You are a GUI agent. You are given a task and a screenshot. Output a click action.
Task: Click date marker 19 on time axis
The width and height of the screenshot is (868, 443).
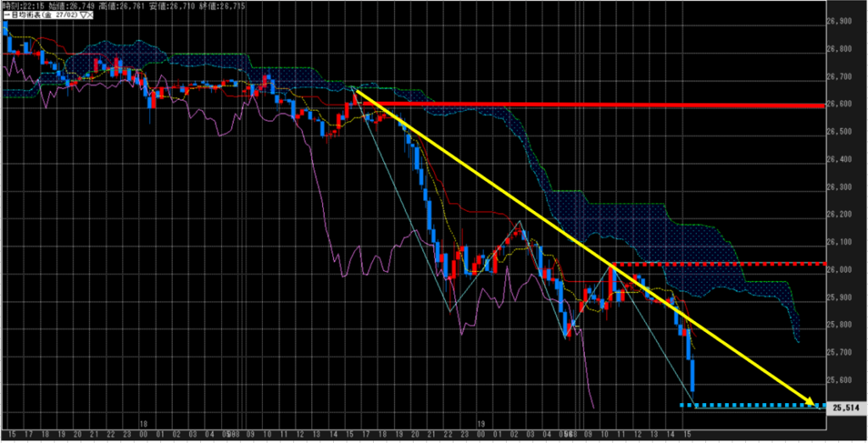point(480,421)
